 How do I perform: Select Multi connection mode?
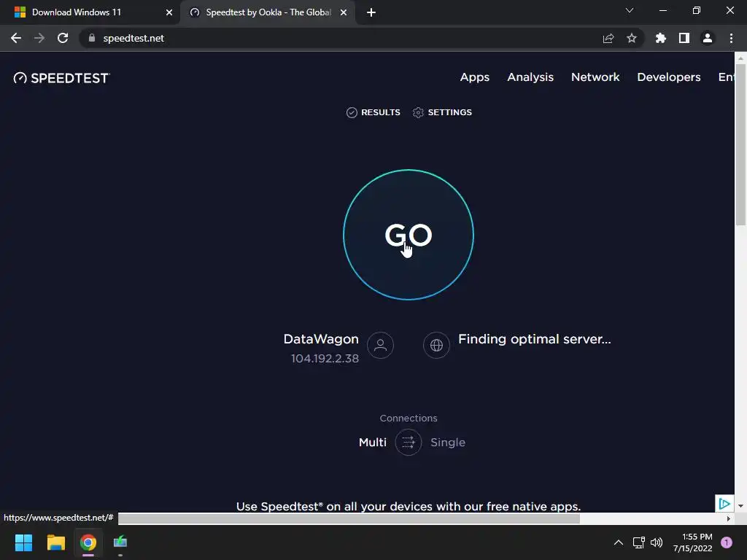(373, 443)
